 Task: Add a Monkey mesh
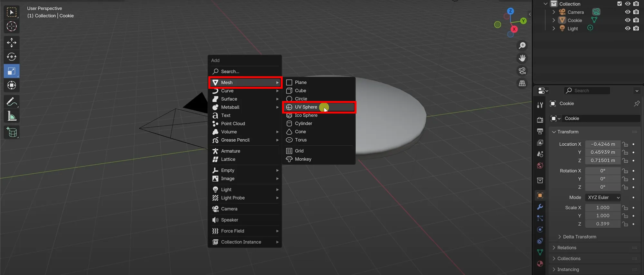(x=303, y=159)
